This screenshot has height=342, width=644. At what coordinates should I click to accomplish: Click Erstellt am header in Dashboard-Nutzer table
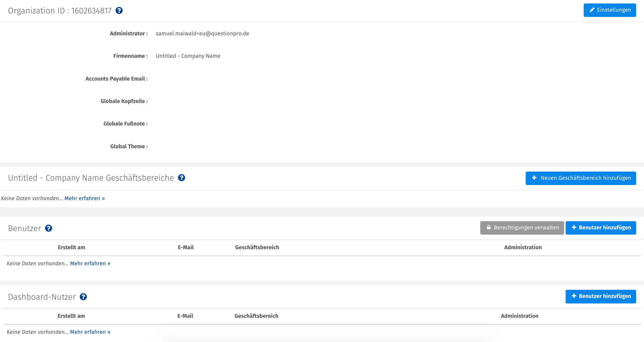click(71, 316)
